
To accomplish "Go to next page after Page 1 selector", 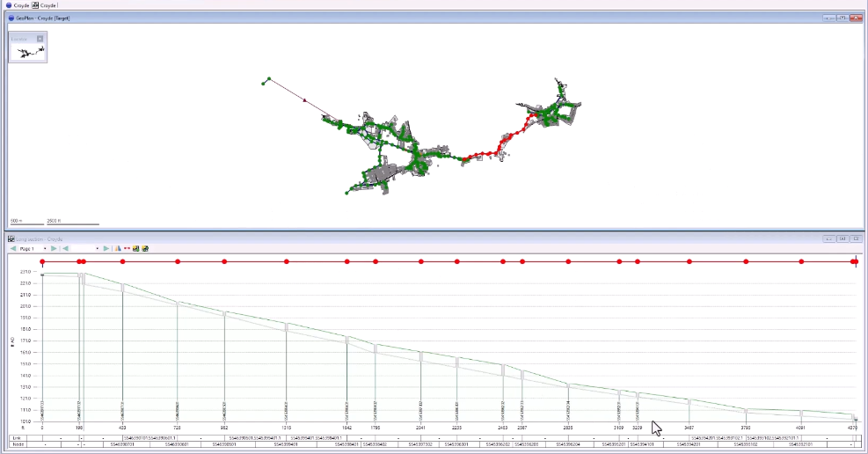I will click(54, 249).
